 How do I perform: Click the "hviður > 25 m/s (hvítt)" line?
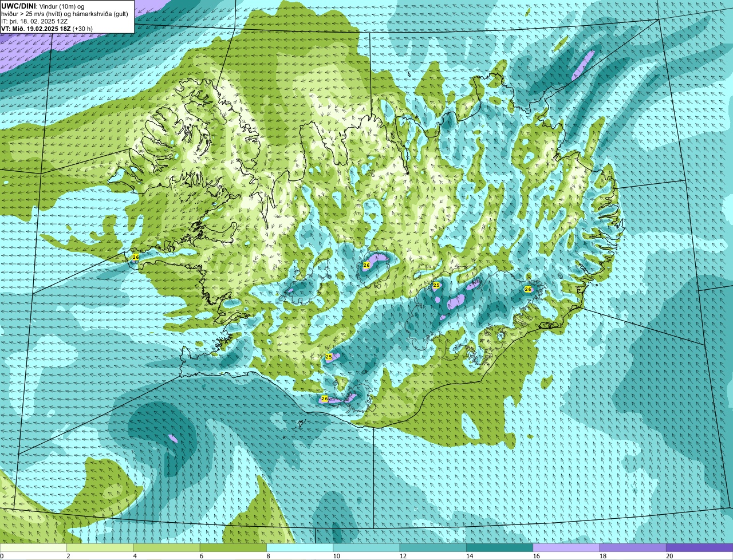[x=33, y=13]
